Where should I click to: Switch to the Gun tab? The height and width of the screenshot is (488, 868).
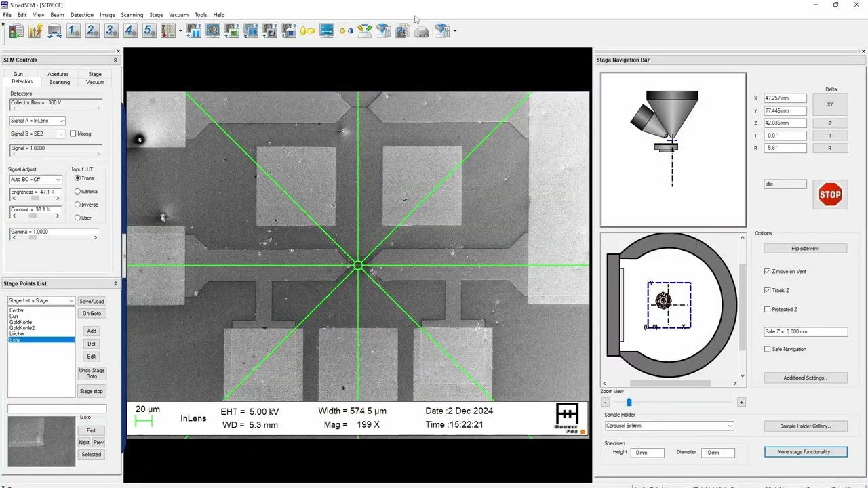(18, 74)
